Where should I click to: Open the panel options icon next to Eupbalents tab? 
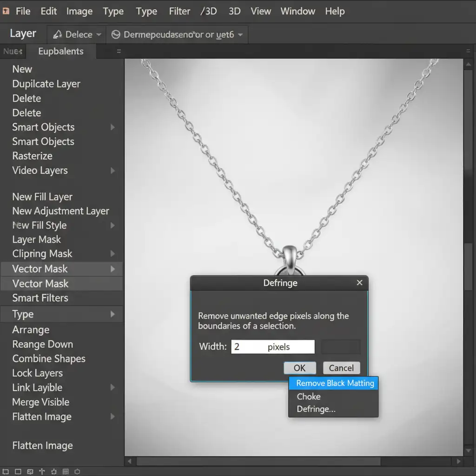(119, 52)
